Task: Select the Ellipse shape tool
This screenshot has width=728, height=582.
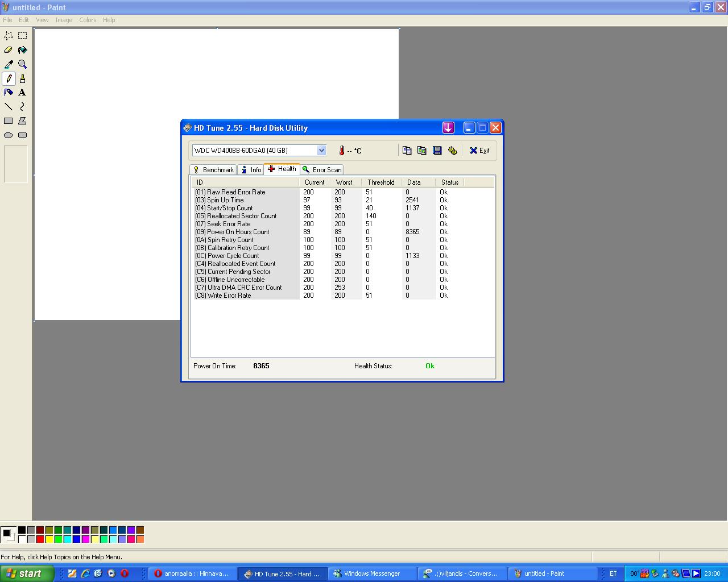Action: [9, 135]
